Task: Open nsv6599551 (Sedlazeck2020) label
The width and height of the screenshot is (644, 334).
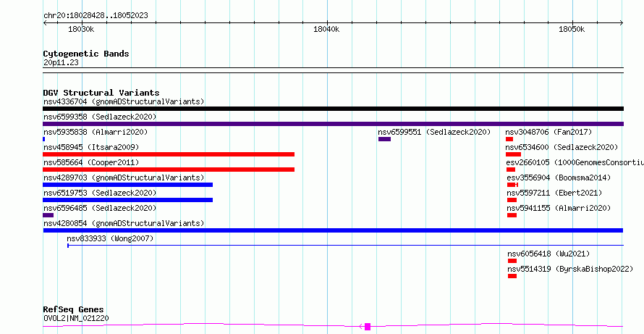Action: (435, 132)
